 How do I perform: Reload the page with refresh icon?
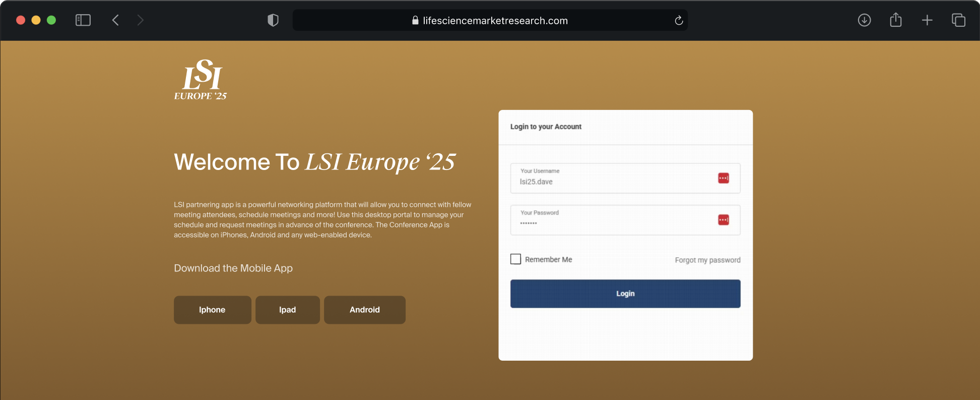pyautogui.click(x=679, y=20)
